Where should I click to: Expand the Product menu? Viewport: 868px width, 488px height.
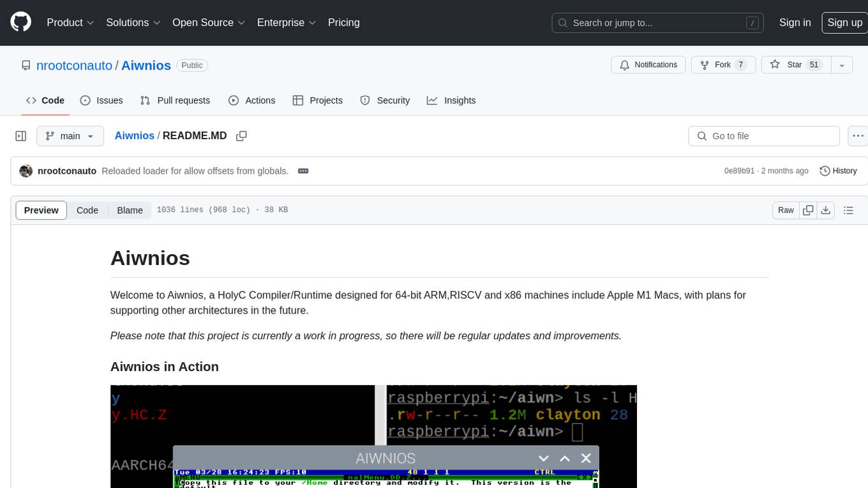coord(70,22)
